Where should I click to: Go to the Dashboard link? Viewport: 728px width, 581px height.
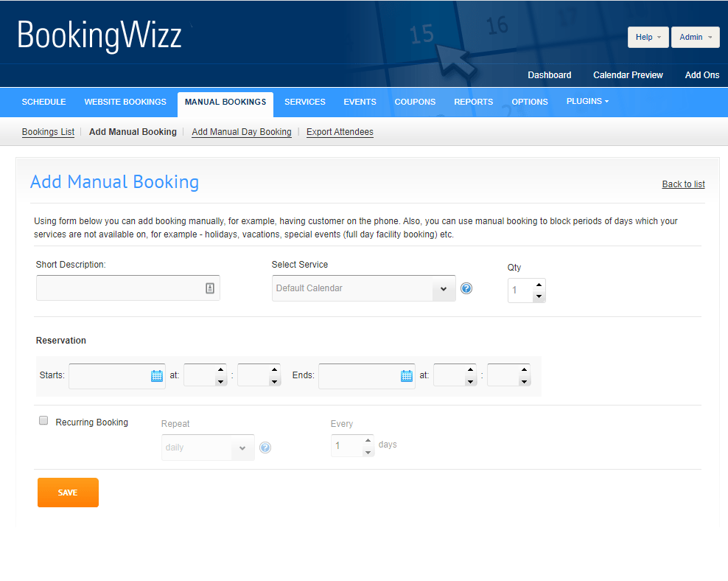(550, 75)
